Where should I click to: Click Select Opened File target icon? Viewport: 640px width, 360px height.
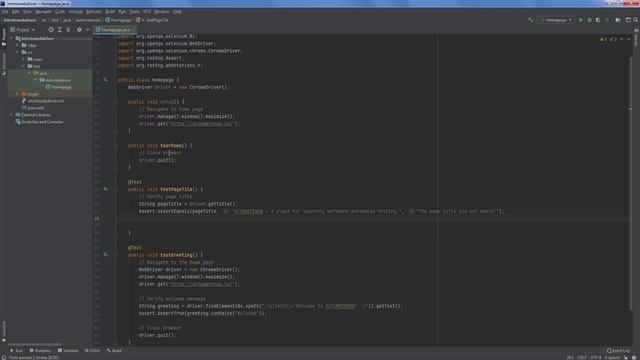pyautogui.click(x=51, y=29)
